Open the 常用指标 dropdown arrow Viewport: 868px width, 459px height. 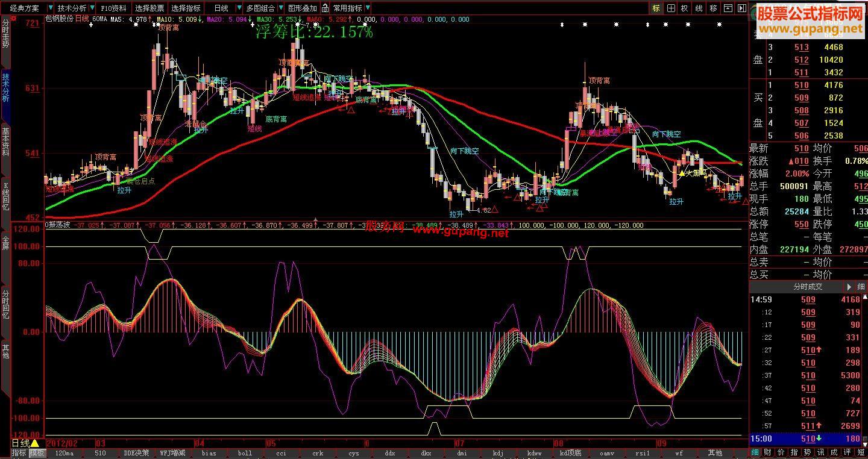368,8
